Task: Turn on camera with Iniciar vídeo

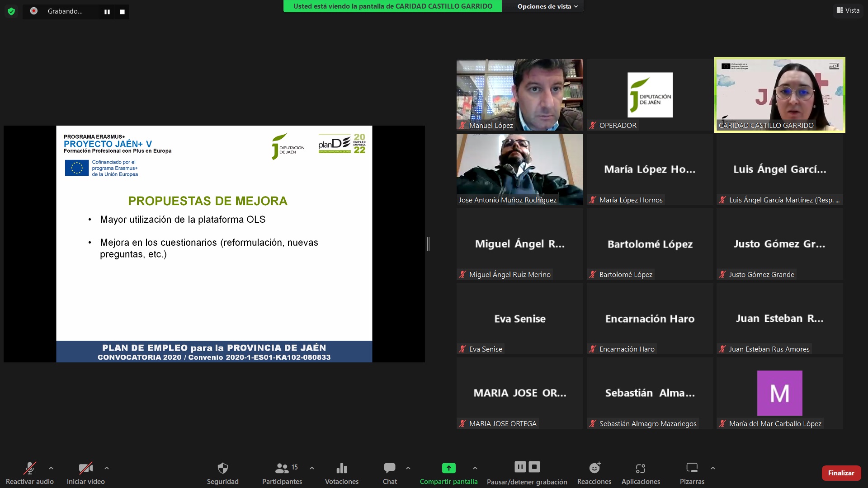Action: (85, 468)
